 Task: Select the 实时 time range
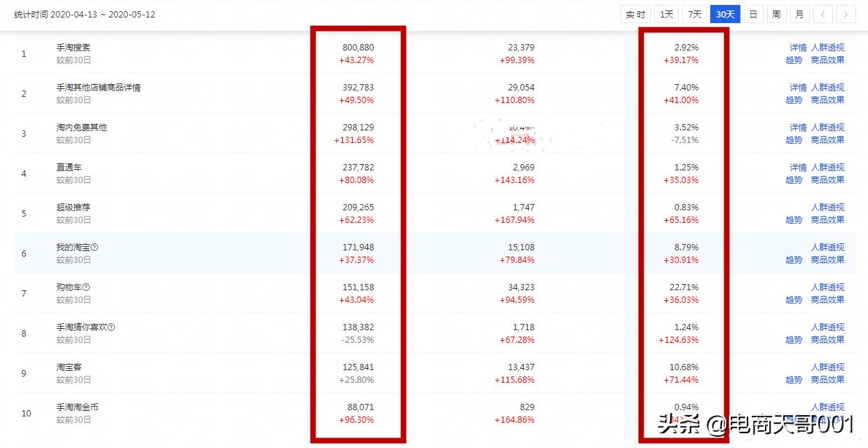coord(635,13)
